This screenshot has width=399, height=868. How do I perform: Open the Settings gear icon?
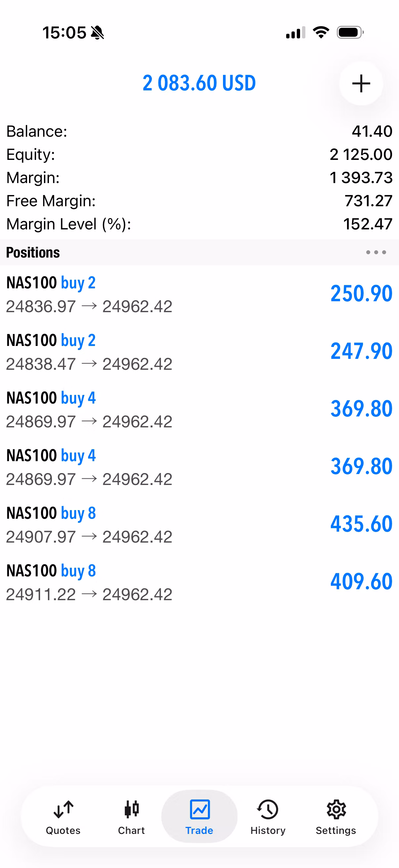click(336, 809)
